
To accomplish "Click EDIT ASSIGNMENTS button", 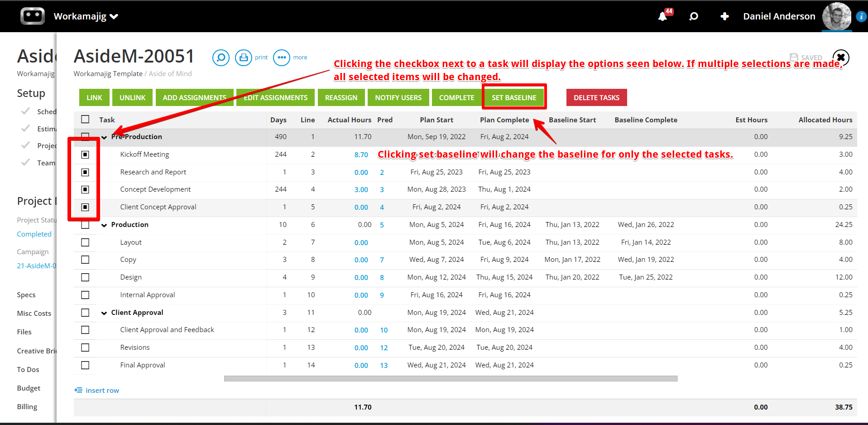I will click(x=275, y=97).
